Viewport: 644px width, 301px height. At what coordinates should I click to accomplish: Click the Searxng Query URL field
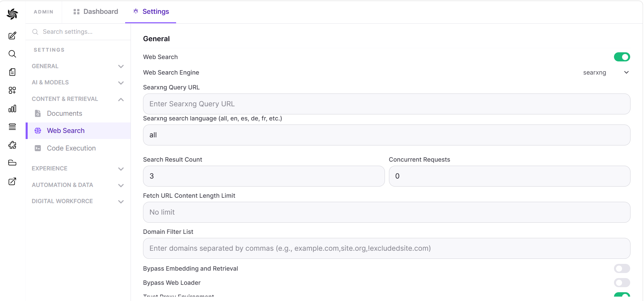pyautogui.click(x=387, y=104)
